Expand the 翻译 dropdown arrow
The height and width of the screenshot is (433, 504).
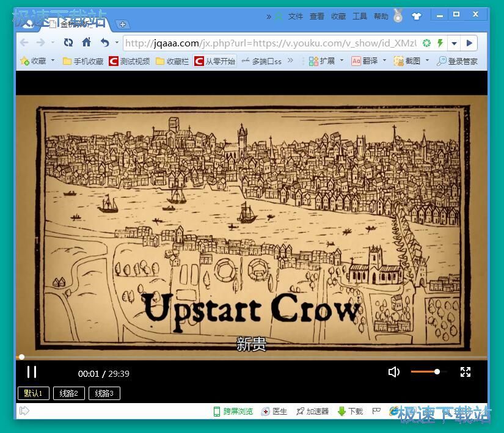[384, 60]
